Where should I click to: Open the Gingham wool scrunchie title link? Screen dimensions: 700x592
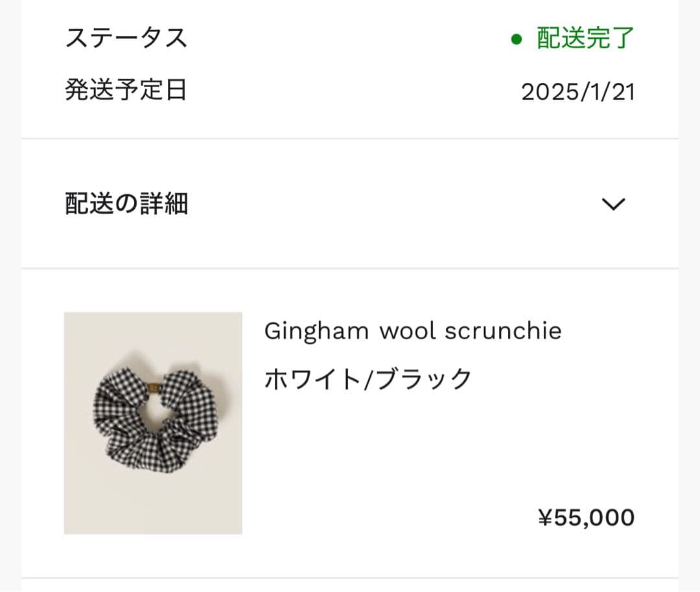coord(412,331)
